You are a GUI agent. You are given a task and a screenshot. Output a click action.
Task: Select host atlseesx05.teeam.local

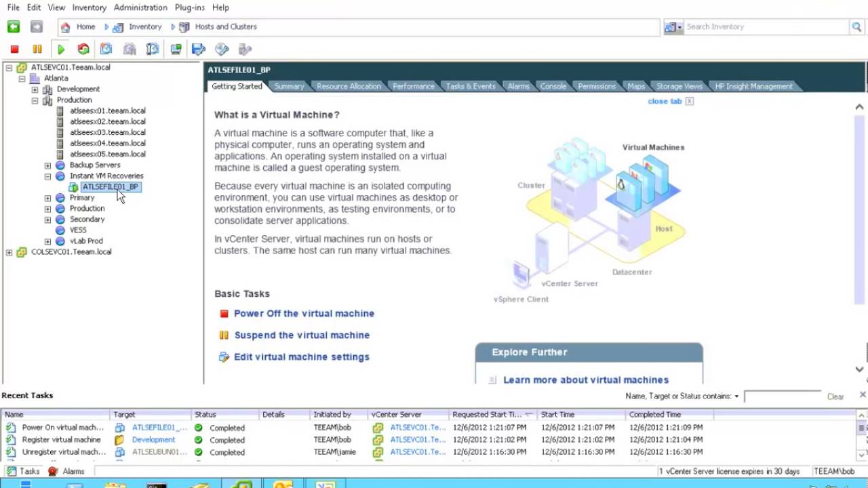(x=107, y=155)
